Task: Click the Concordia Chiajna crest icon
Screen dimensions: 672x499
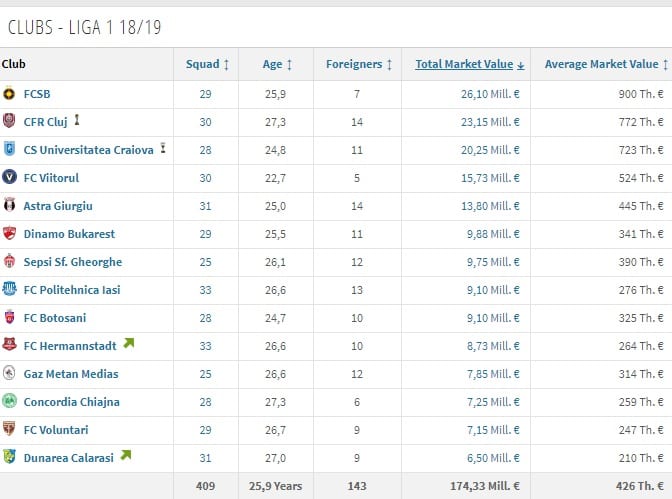Action: (9, 402)
